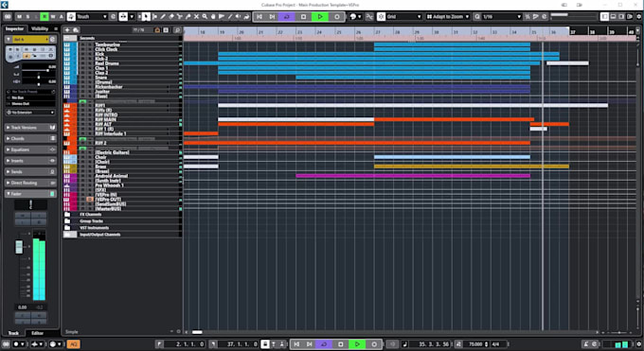Toggle the green Read automation R button

pyautogui.click(x=45, y=16)
